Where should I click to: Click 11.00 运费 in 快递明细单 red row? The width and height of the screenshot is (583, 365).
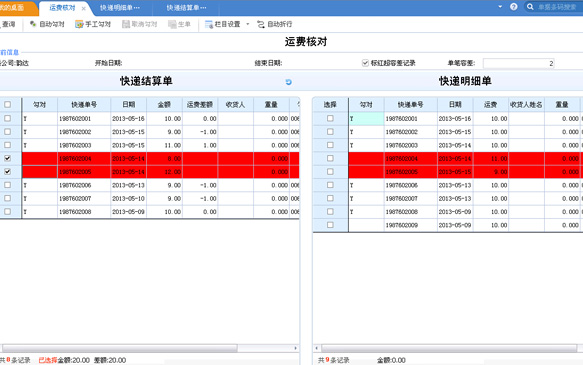[491, 159]
